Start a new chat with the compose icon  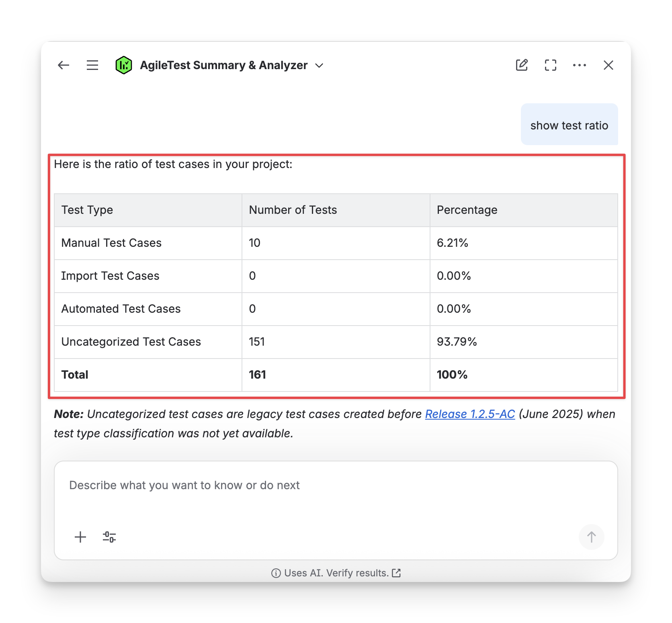click(522, 65)
